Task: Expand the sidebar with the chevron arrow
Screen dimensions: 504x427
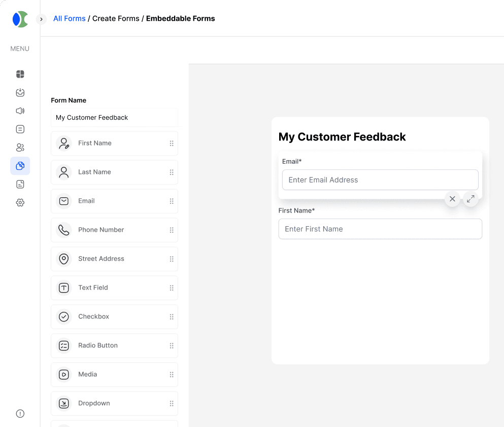Action: pos(41,19)
